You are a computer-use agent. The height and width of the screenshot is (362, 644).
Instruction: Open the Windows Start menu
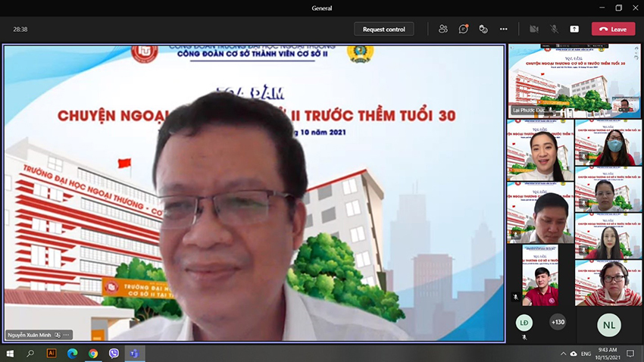[10, 354]
